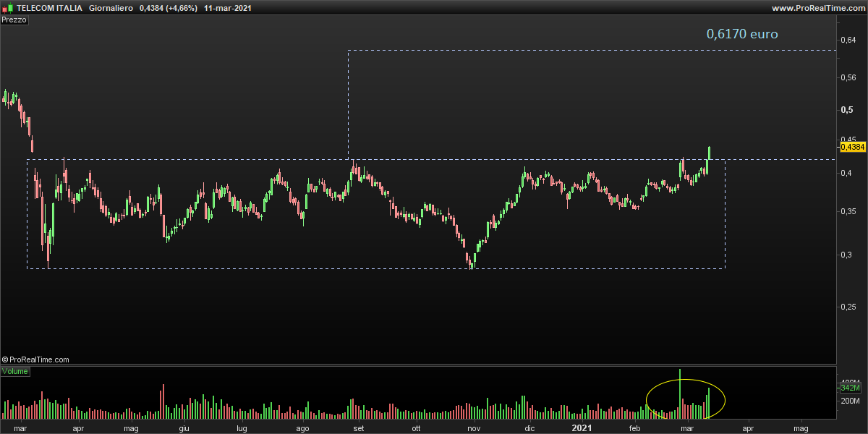Click the ago month label on time axis
The height and width of the screenshot is (434, 868).
tap(303, 429)
